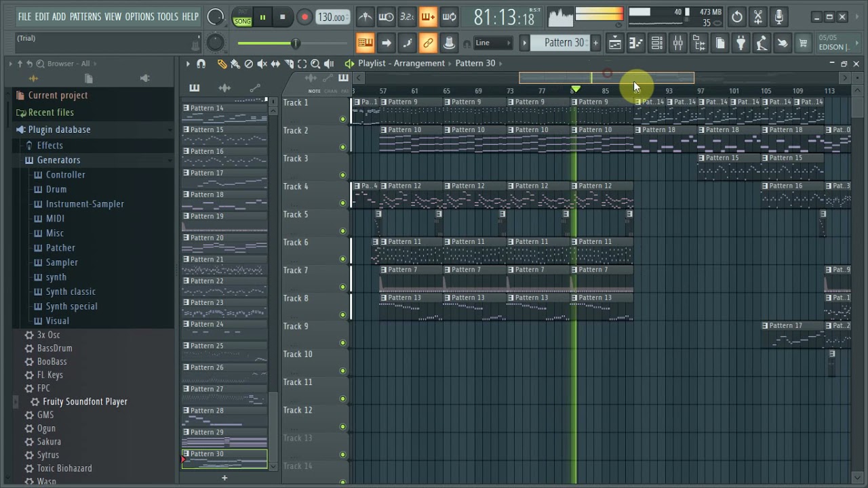Toggle loop recording icon
Image resolution: width=868 pixels, height=488 pixels.
tap(449, 17)
